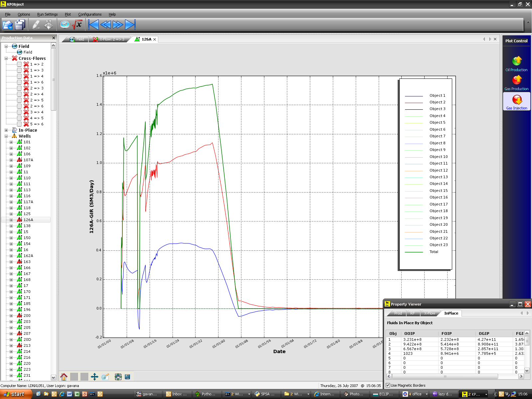This screenshot has width=532, height=399.
Task: Select Oil Production in Plot Control
Action: click(x=517, y=62)
